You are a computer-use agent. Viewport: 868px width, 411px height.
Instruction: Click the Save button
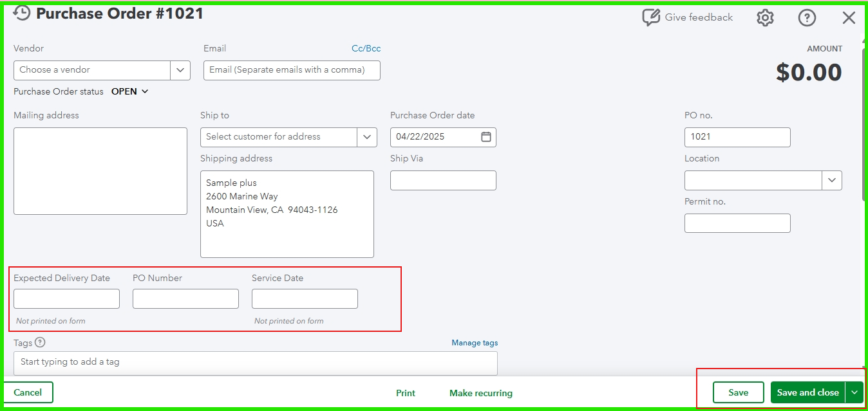[738, 392]
